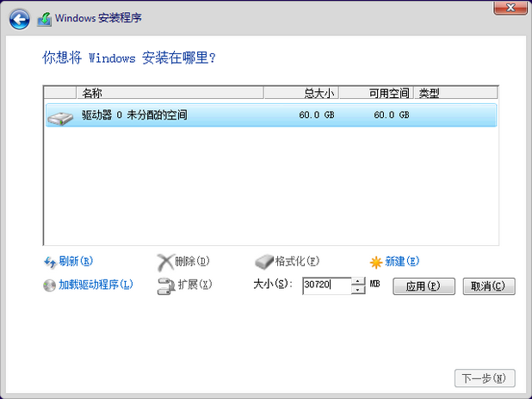Click the format disk icon beside 格式化
This screenshot has width=532, height=399.
[x=264, y=261]
